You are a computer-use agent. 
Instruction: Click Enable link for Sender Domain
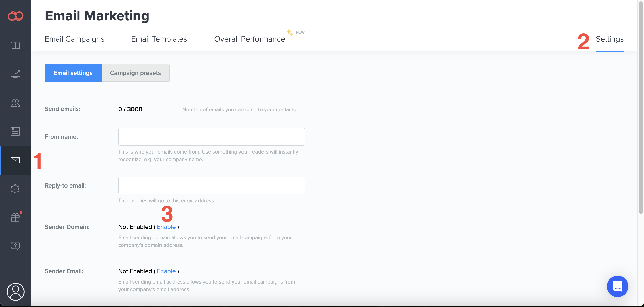(x=166, y=227)
